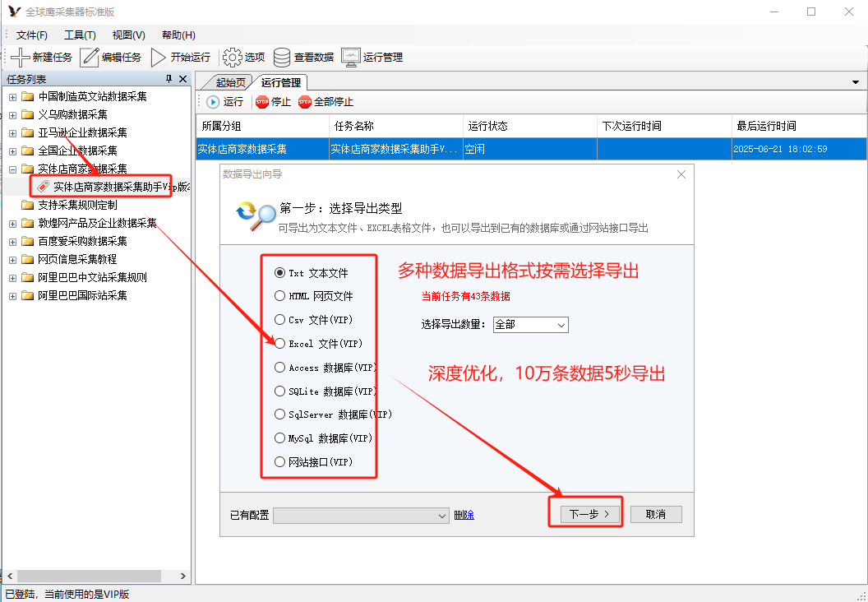This screenshot has width=868, height=602.
Task: Choose MySql 数据库(VIP) export type
Action: click(x=280, y=438)
